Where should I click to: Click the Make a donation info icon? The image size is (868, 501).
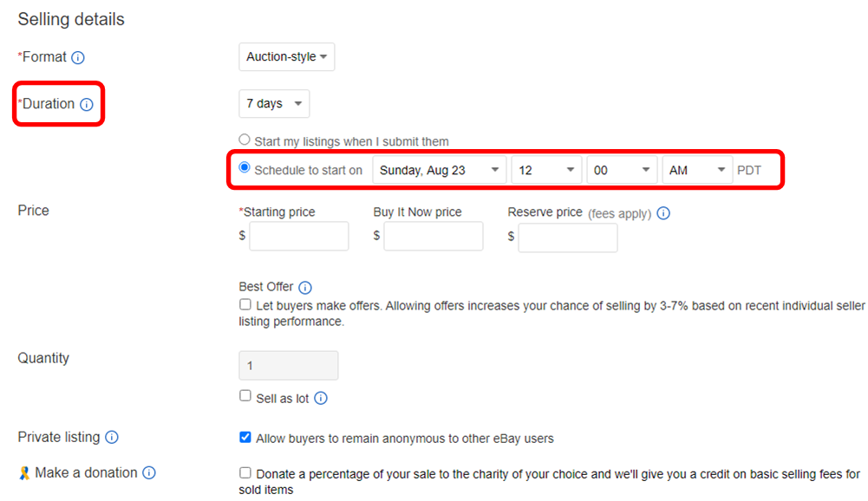click(149, 473)
